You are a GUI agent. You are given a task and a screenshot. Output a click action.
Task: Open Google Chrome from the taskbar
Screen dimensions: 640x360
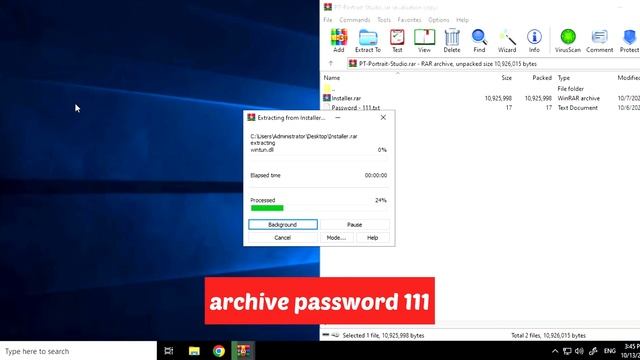click(219, 351)
